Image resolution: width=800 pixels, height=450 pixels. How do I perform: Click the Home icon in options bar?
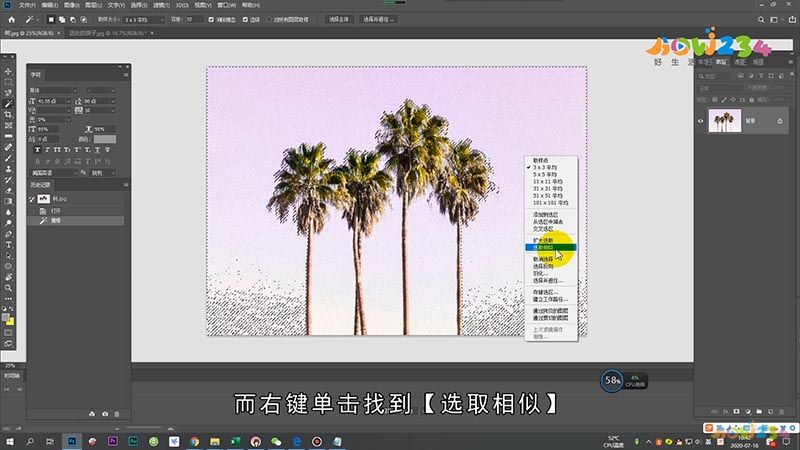[x=11, y=19]
